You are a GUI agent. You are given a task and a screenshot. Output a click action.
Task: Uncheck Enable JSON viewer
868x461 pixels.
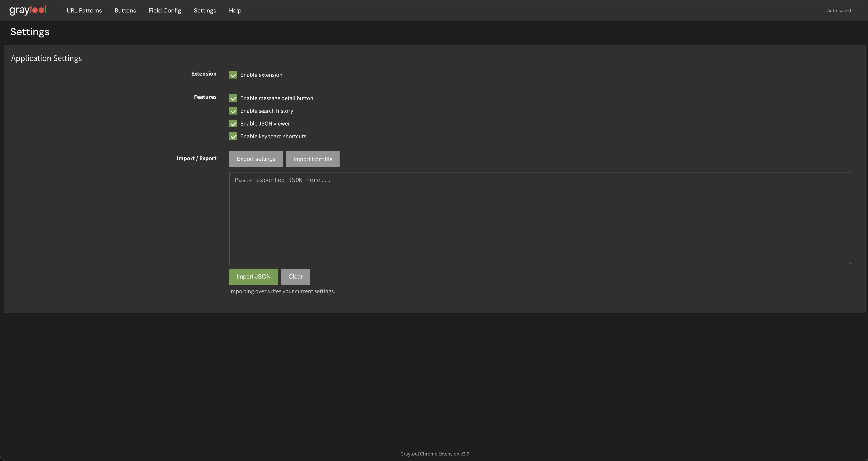coord(233,124)
